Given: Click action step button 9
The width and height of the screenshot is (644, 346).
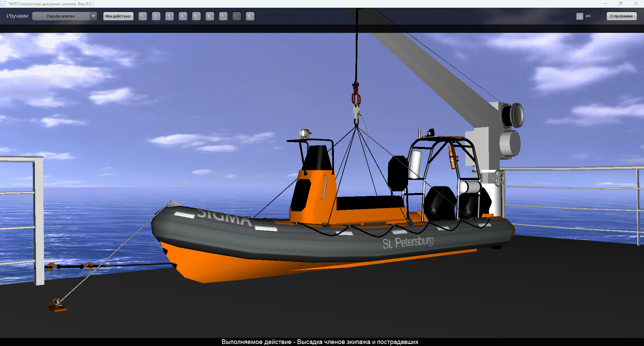Looking at the screenshot, I should click(x=250, y=16).
